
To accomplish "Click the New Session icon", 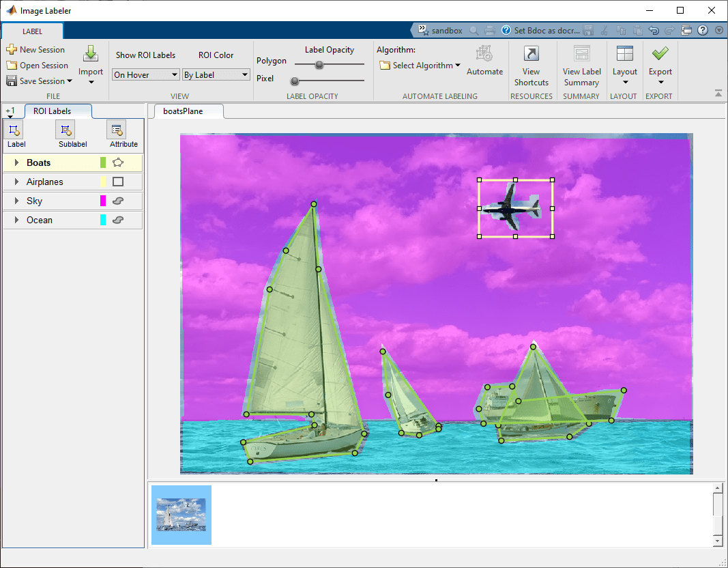I will coord(12,50).
